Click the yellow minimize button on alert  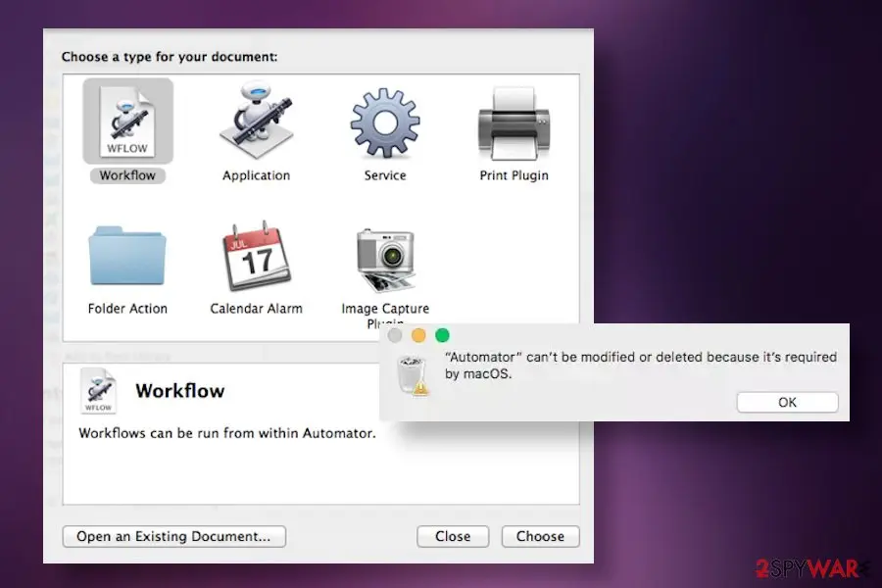click(418, 335)
